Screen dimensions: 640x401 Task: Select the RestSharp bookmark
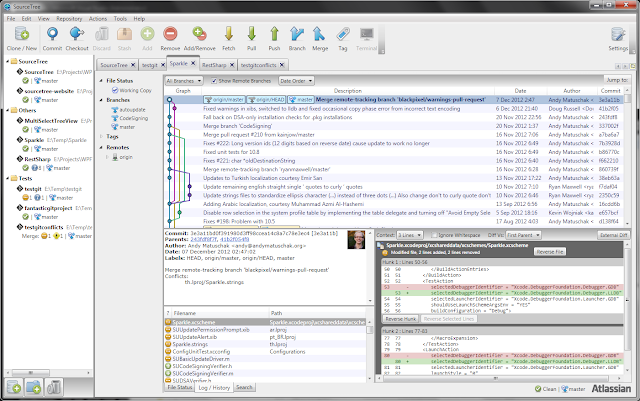(38, 159)
